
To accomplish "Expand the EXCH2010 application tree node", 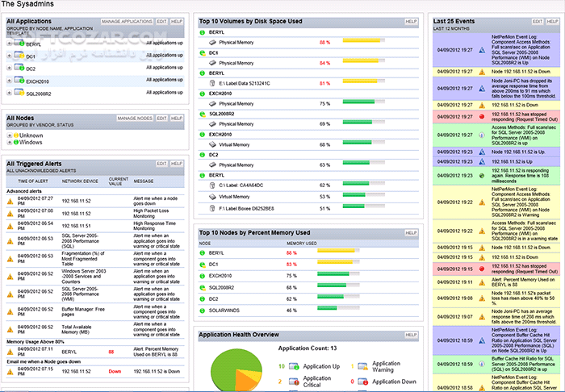I will [x=9, y=81].
